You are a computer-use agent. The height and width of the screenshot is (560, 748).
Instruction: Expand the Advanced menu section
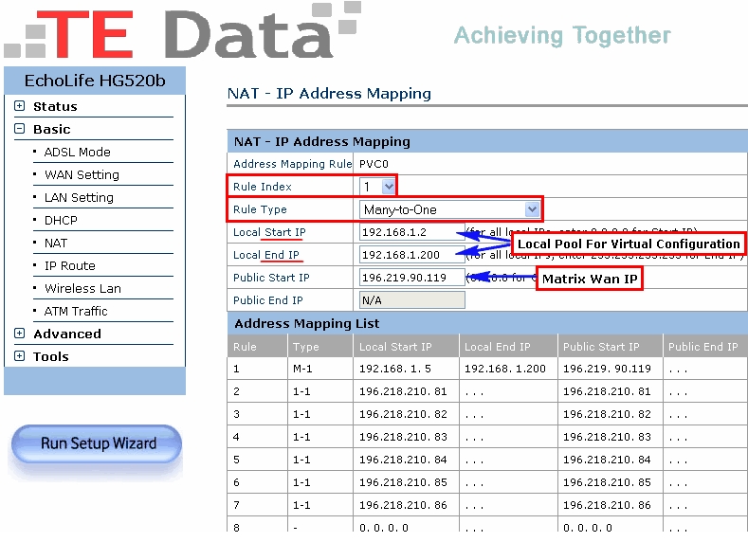(20, 334)
